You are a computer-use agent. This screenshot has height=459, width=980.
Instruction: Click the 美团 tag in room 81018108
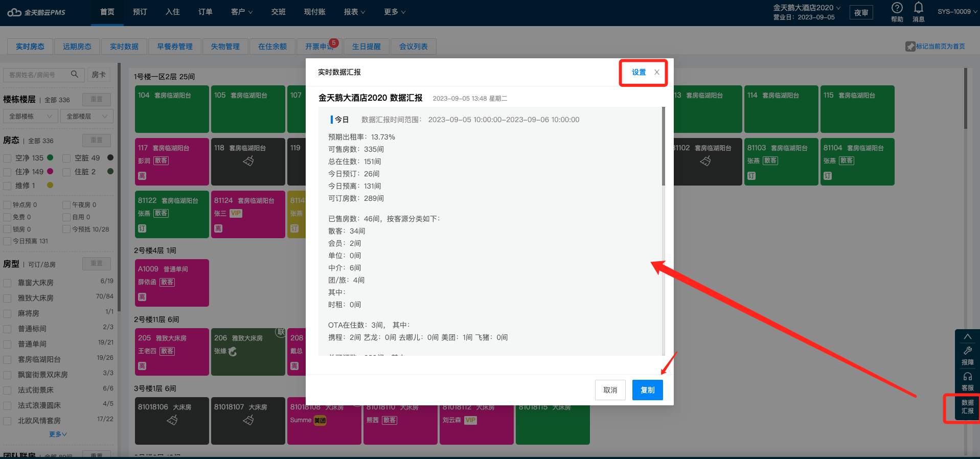pos(320,420)
